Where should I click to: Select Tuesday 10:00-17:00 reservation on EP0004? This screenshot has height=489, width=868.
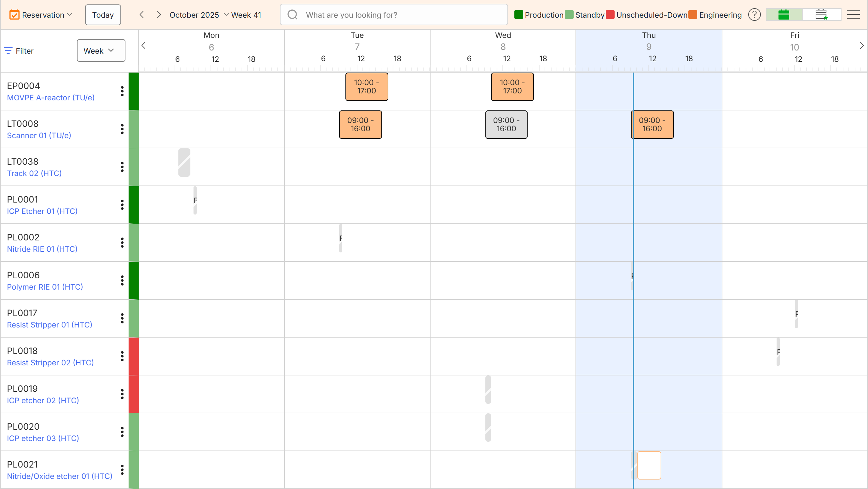click(x=367, y=87)
